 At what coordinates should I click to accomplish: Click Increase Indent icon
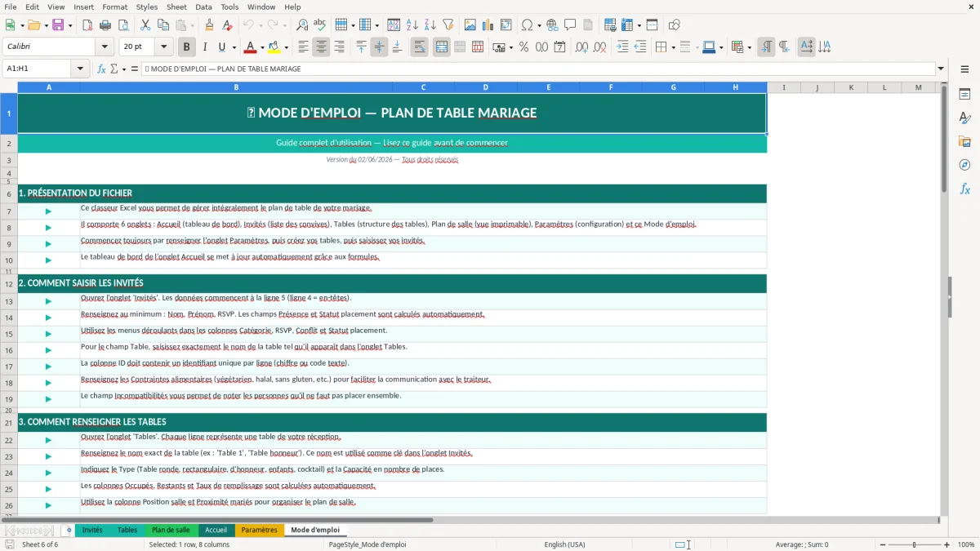click(622, 47)
